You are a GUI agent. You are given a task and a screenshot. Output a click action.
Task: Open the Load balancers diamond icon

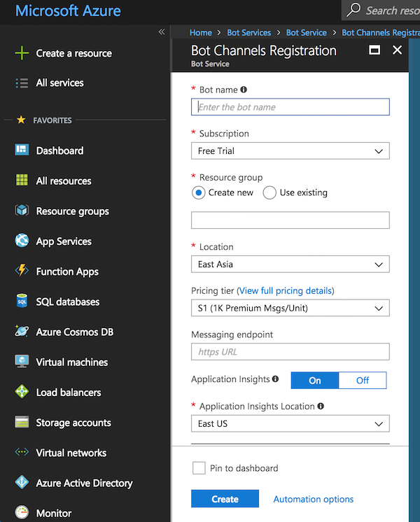(x=22, y=392)
